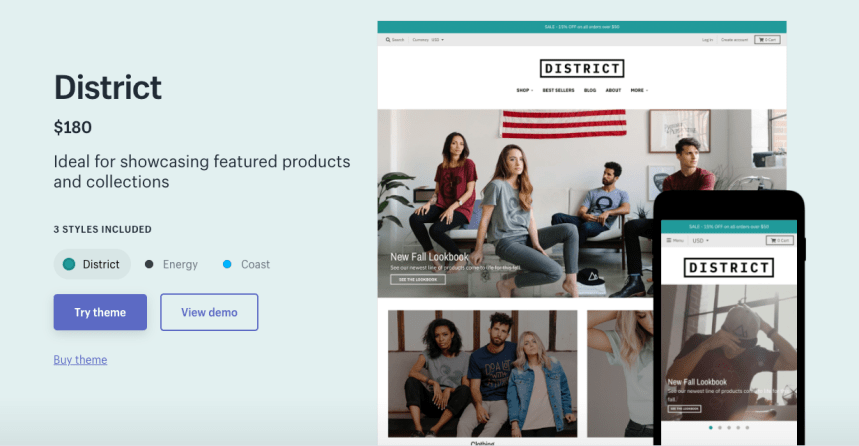Select the District style option
Screen dimensions: 859x446
tap(92, 264)
